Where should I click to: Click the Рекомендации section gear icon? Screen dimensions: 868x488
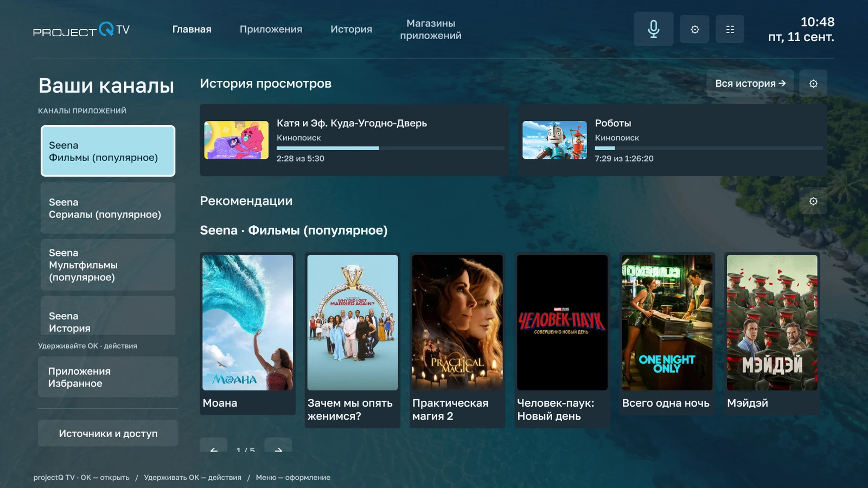[813, 201]
